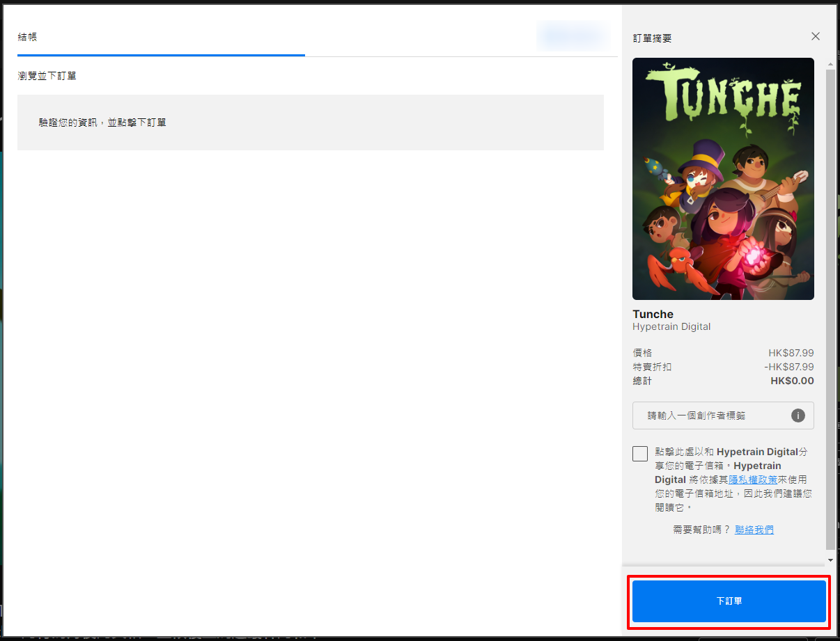Click the Tunche title text

coord(653,314)
